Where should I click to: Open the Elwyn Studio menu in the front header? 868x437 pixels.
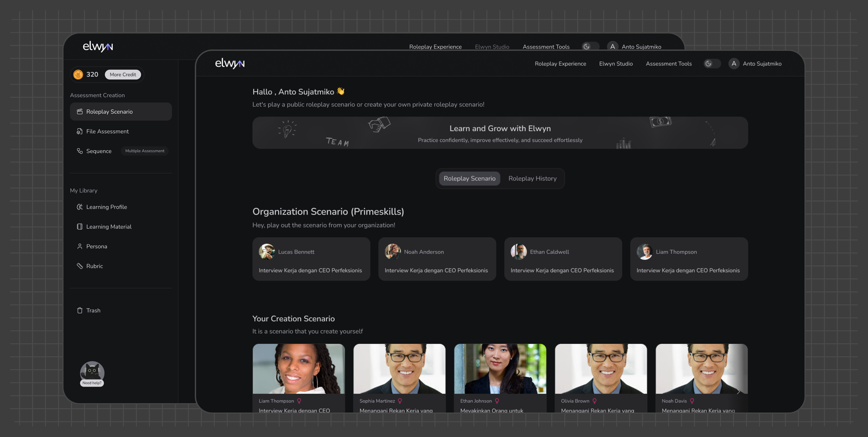[616, 64]
